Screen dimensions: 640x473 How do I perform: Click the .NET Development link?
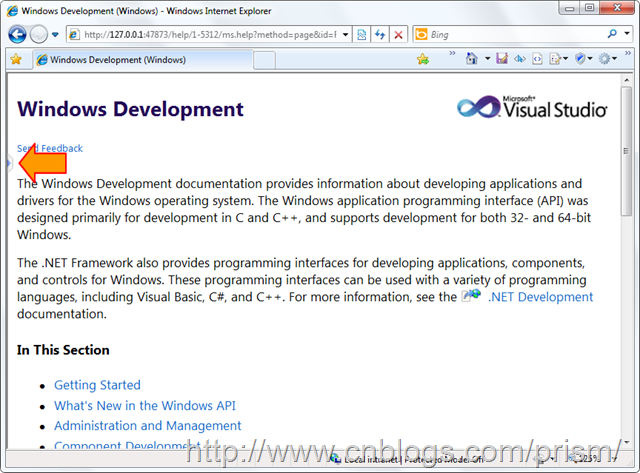point(539,297)
